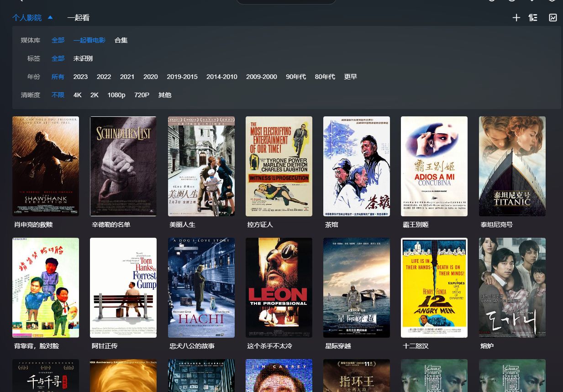Filter by 90年代 decade
Viewport: 563px width, 392px height.
296,77
